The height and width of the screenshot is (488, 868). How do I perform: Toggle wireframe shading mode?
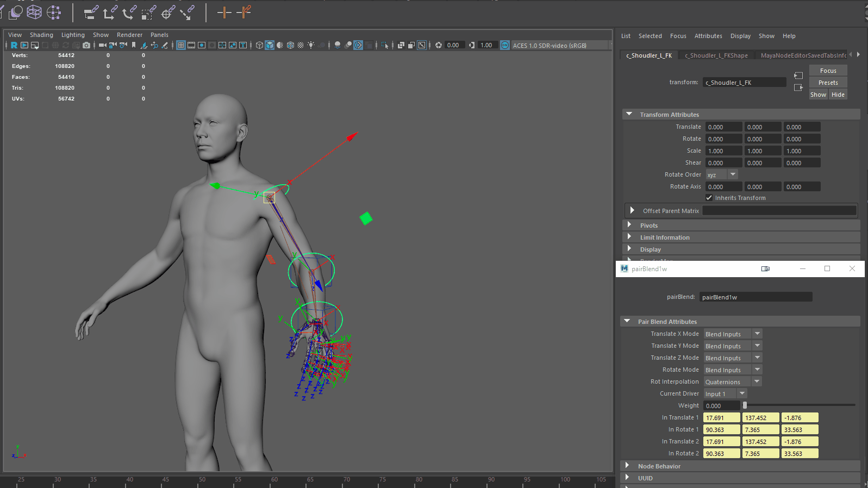(x=259, y=45)
